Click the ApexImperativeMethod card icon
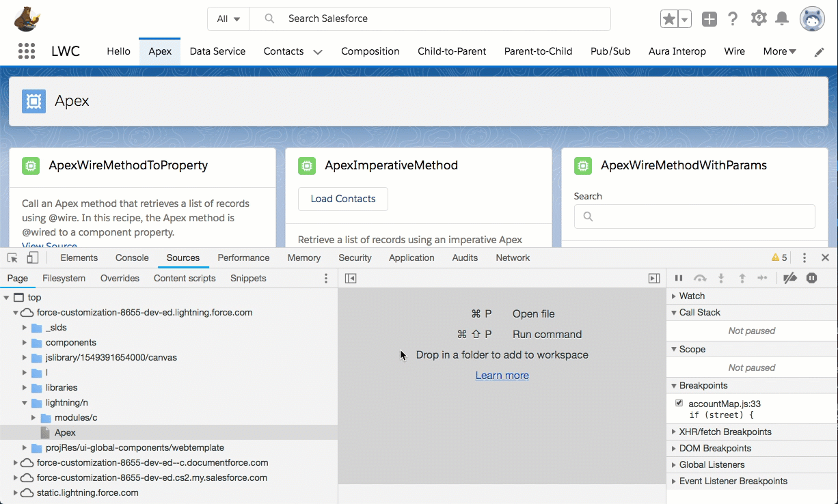Image resolution: width=838 pixels, height=504 pixels. pos(307,165)
